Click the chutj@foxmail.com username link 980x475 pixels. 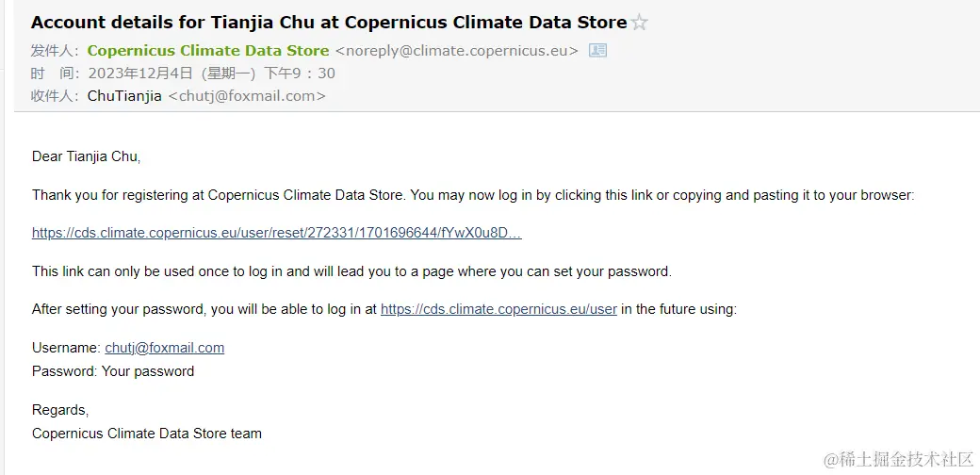coord(164,348)
